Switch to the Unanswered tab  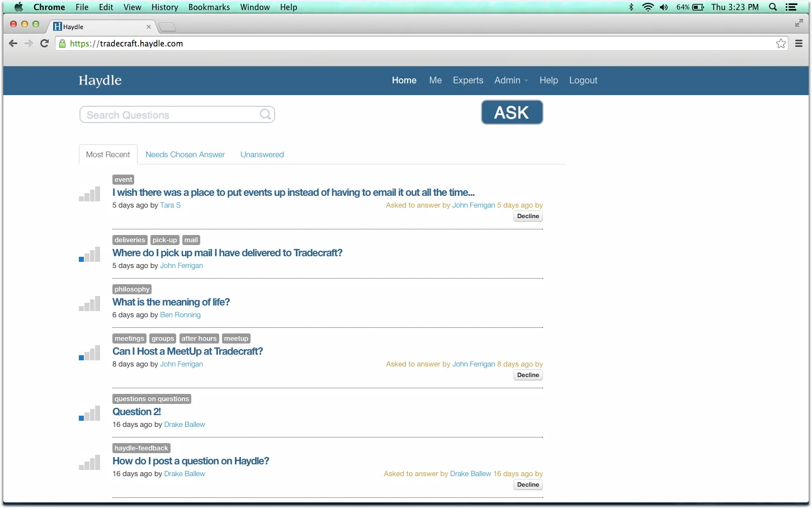(262, 154)
